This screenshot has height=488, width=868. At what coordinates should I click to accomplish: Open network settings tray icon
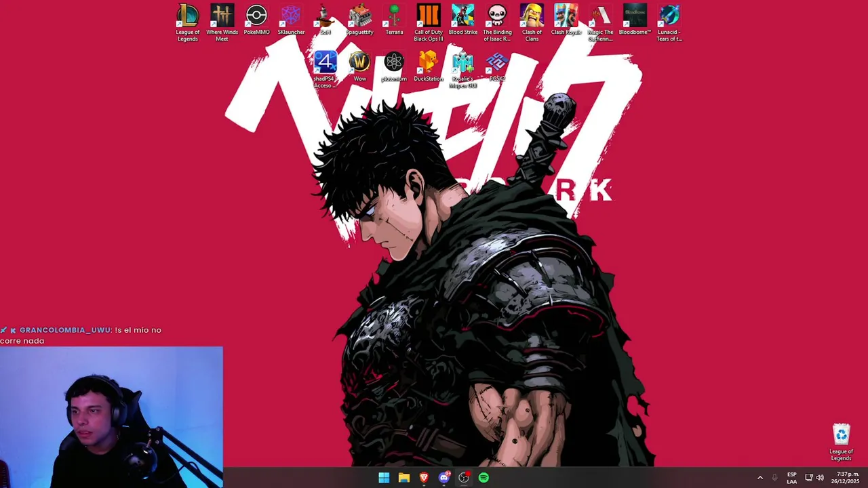809,478
